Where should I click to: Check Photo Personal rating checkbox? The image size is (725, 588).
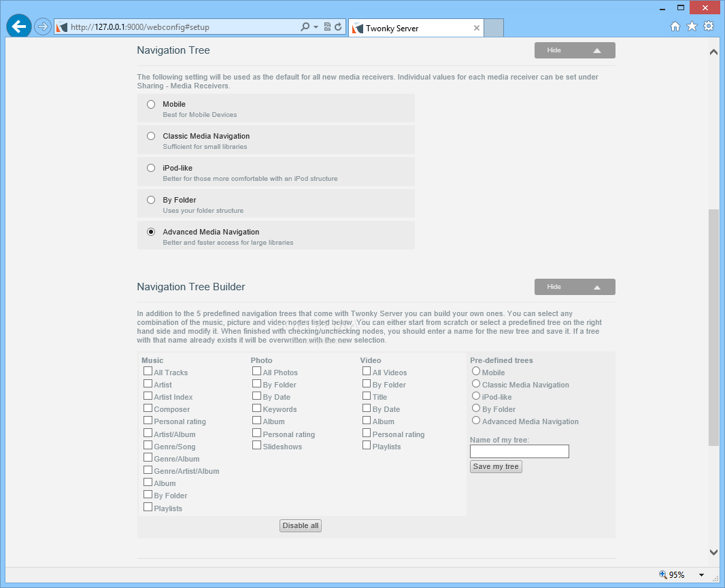(256, 433)
